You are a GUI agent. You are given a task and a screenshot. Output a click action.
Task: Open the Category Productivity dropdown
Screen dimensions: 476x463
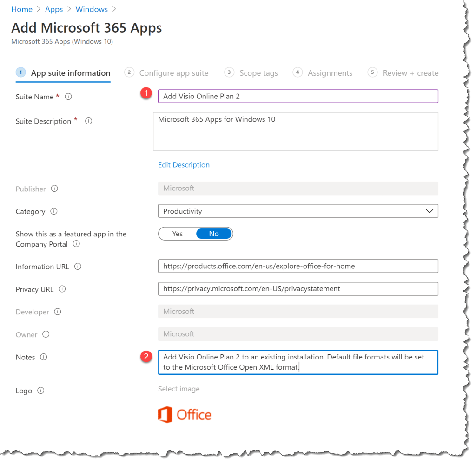pos(298,211)
